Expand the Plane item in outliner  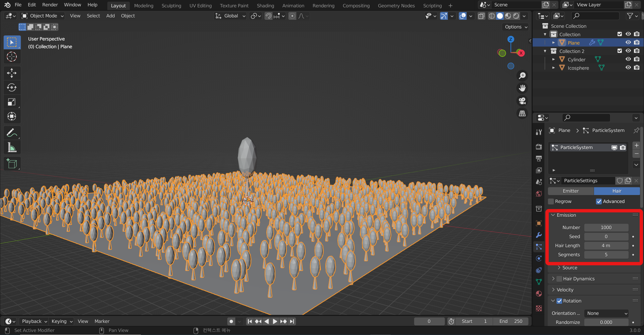click(x=553, y=43)
